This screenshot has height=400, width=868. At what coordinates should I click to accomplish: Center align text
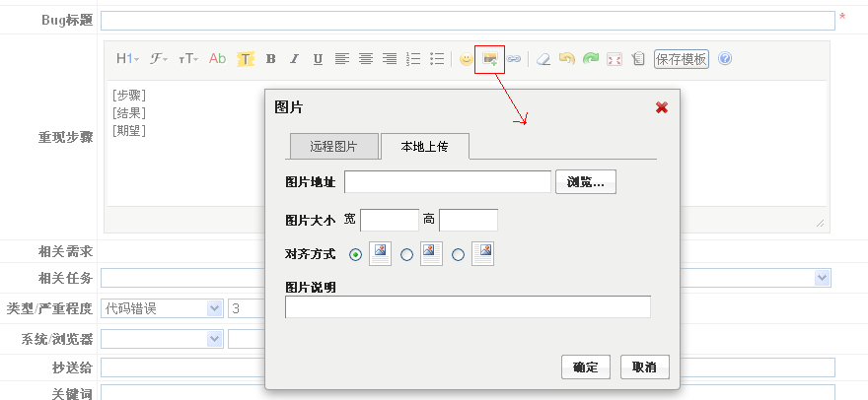pos(365,59)
